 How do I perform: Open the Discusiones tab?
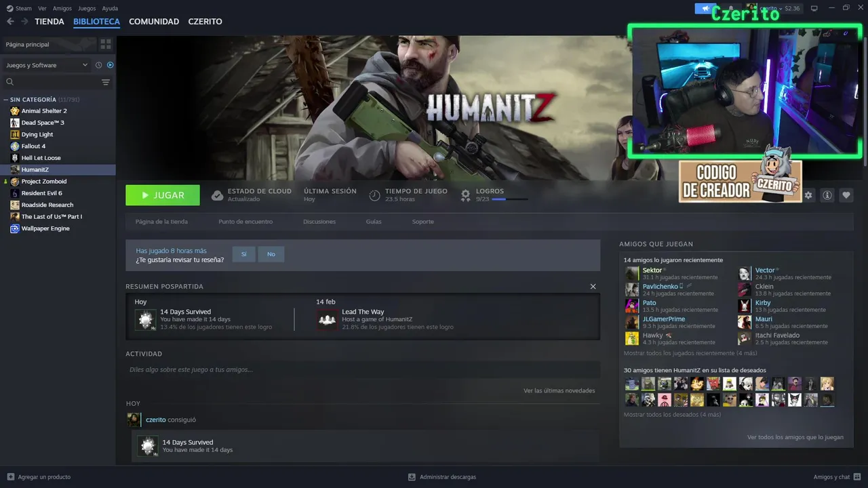point(319,222)
